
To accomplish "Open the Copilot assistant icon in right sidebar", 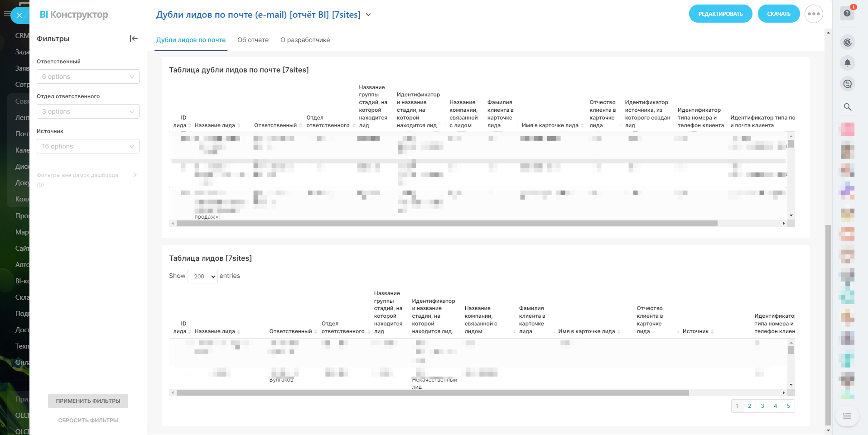I will [x=848, y=43].
